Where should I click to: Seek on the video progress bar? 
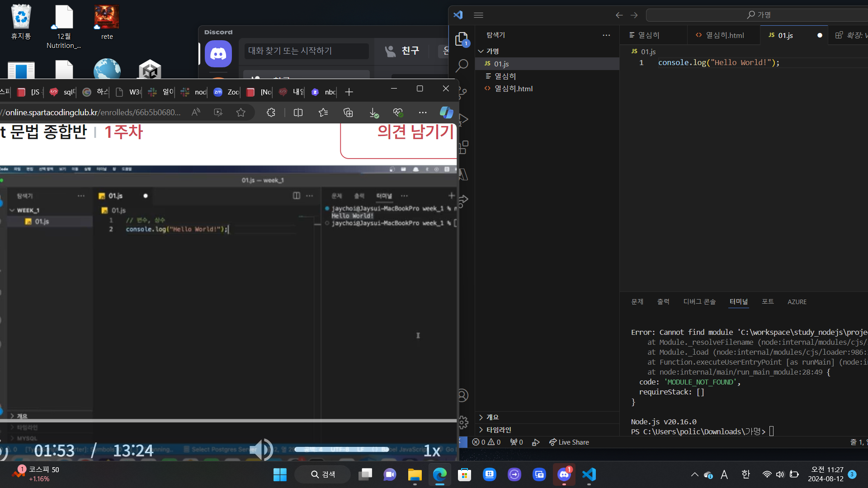point(228,421)
